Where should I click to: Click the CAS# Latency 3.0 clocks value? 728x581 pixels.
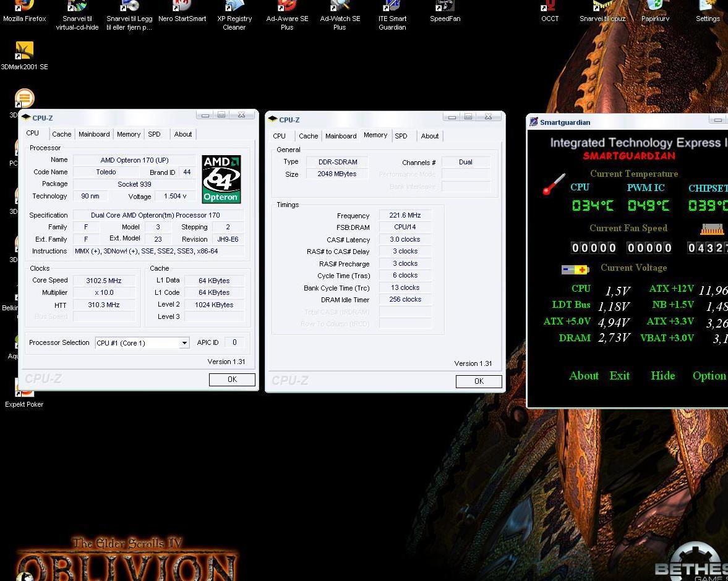tap(405, 239)
